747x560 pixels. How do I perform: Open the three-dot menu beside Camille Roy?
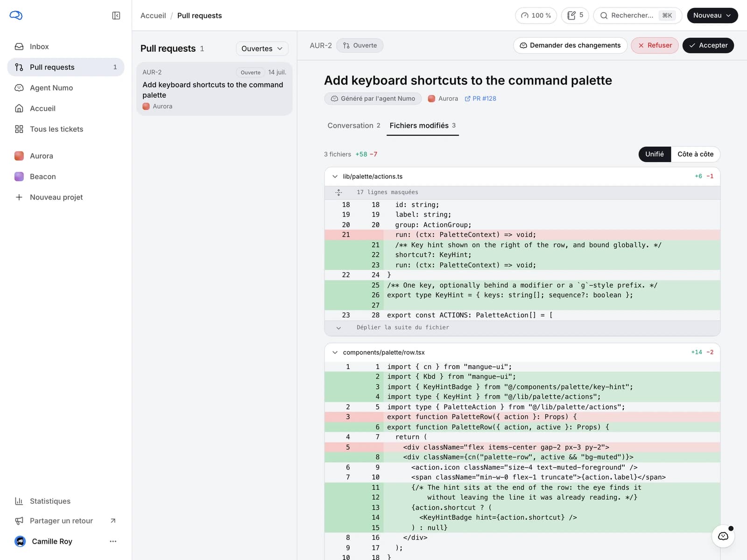click(x=113, y=541)
